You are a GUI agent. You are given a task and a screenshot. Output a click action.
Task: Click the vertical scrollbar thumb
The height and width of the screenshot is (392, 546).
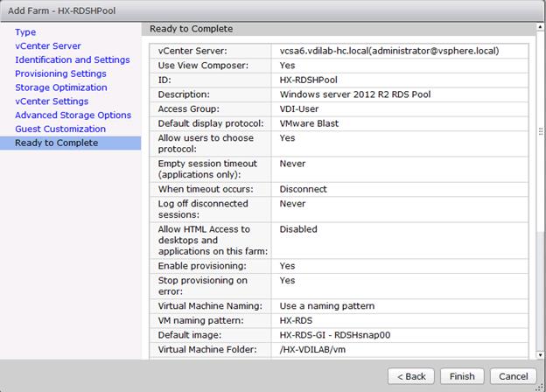[x=540, y=131]
